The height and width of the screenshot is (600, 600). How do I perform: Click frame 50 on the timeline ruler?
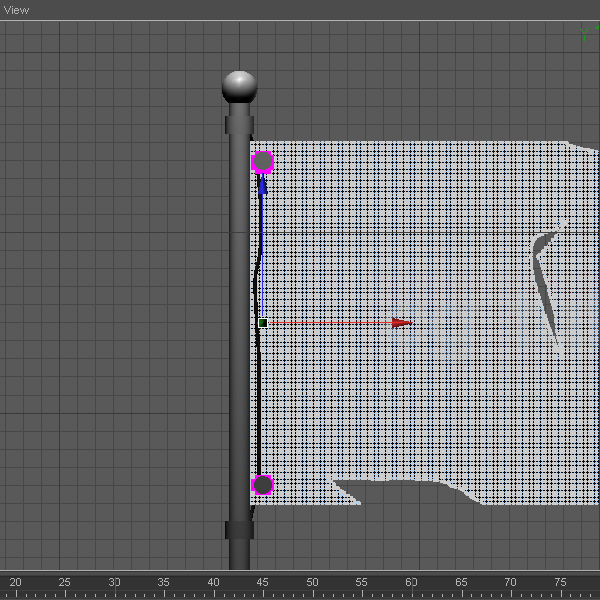[312, 582]
